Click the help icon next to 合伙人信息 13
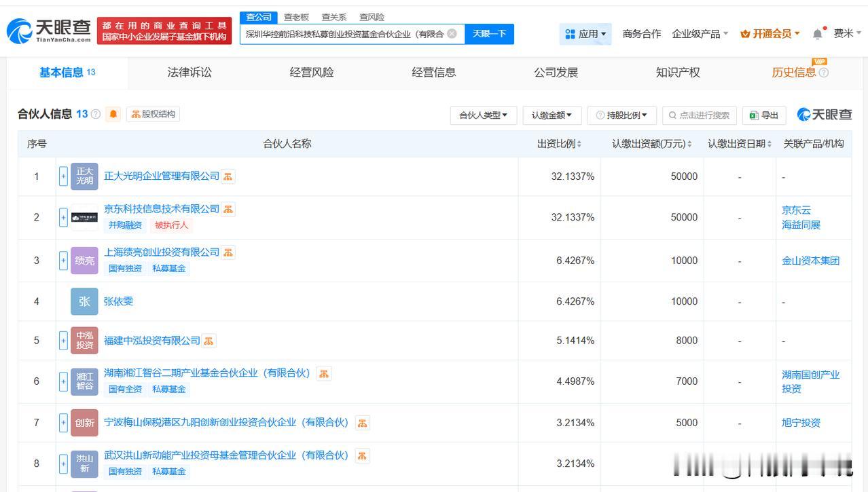 click(x=96, y=115)
